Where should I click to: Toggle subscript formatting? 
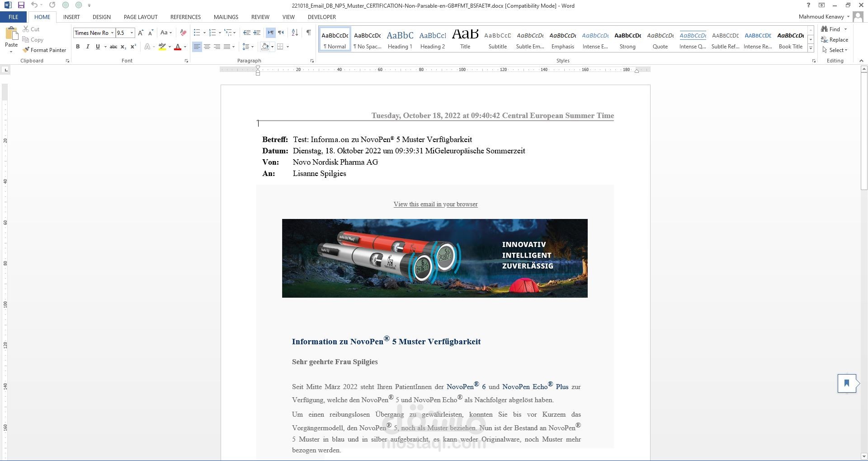[x=123, y=47]
